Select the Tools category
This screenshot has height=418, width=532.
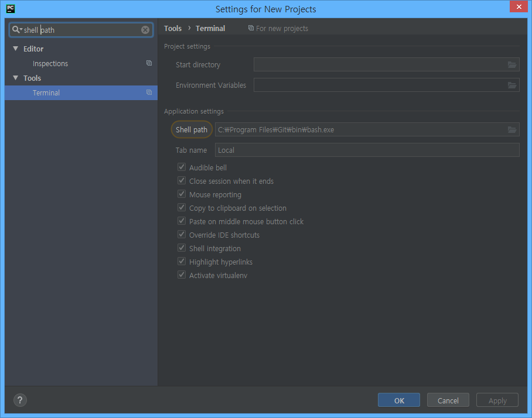(32, 78)
